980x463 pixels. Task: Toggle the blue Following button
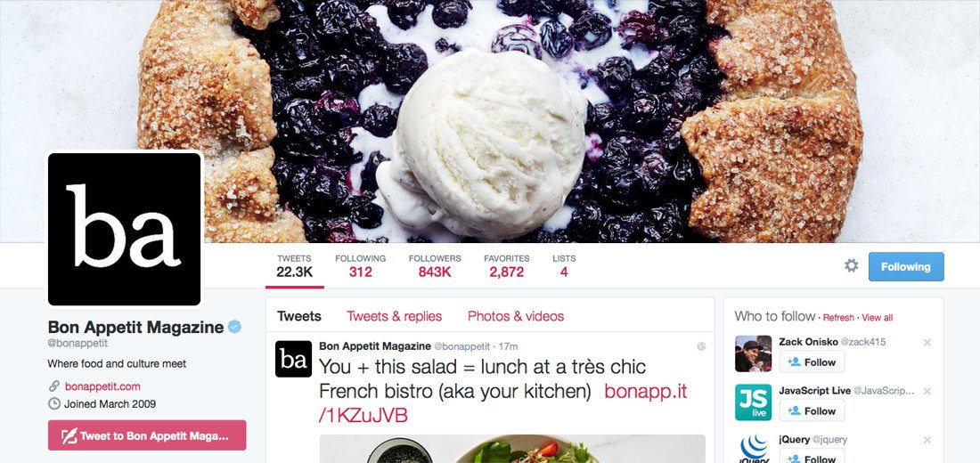906,267
